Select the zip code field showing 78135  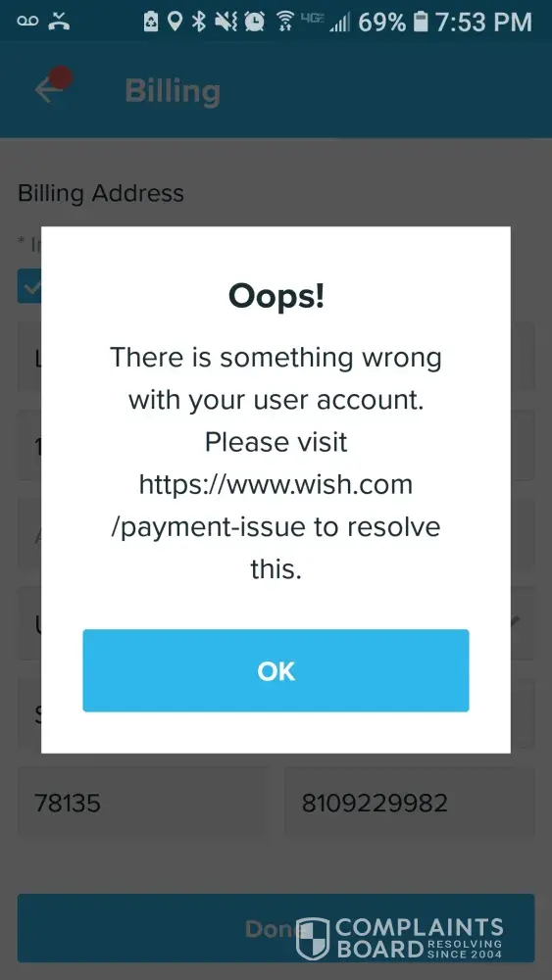pos(142,803)
